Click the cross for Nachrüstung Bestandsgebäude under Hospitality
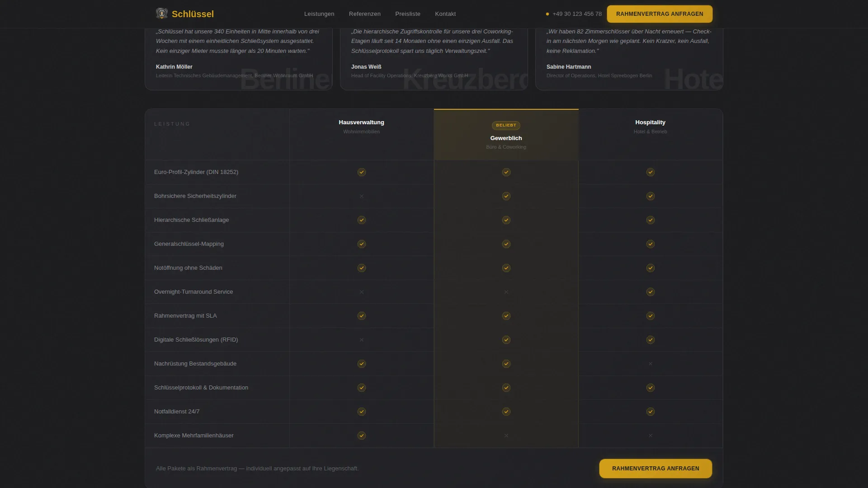868x488 pixels. [x=651, y=364]
